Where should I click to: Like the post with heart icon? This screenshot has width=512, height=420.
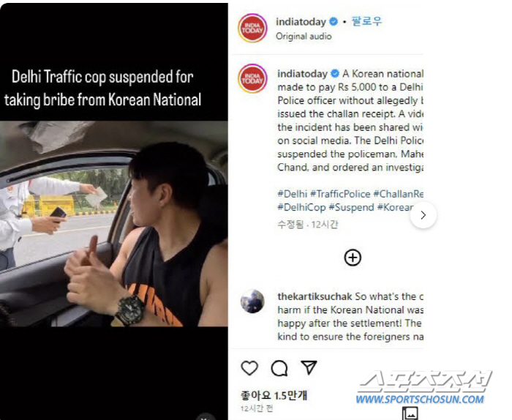249,368
